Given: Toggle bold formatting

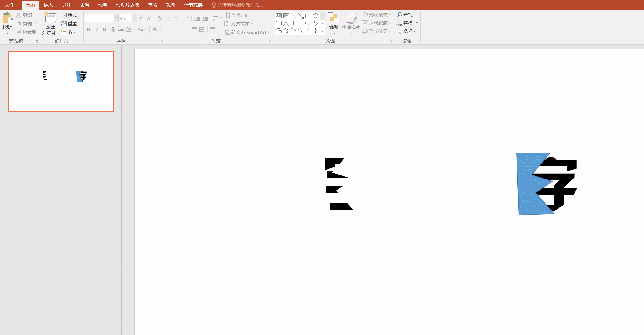Looking at the screenshot, I should (89, 29).
